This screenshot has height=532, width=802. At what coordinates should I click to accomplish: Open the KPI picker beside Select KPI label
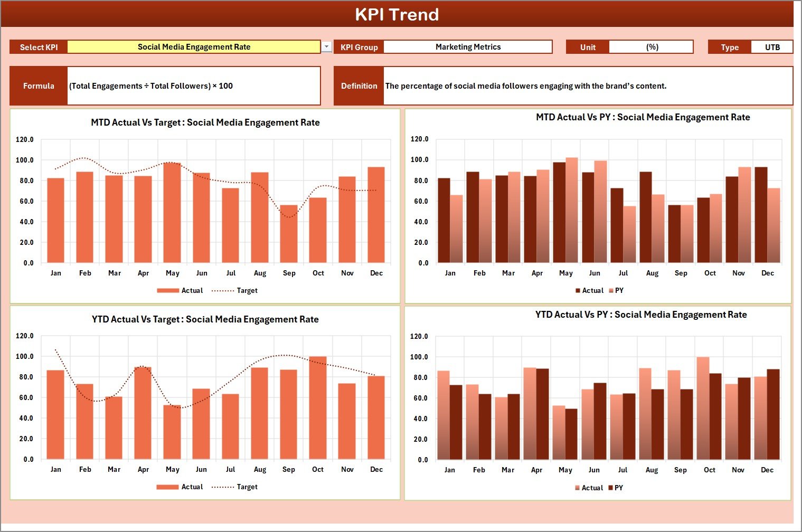tap(326, 46)
